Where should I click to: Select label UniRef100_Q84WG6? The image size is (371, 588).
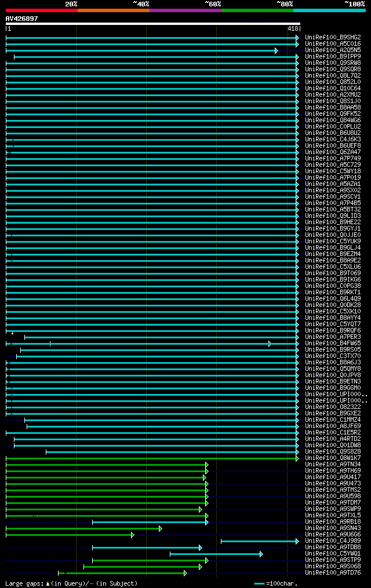click(x=333, y=120)
